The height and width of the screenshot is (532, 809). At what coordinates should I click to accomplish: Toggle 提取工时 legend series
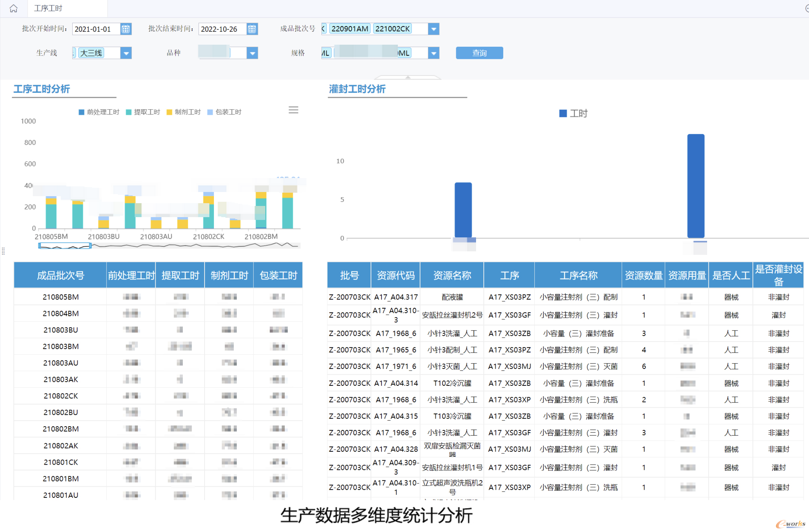pos(143,112)
